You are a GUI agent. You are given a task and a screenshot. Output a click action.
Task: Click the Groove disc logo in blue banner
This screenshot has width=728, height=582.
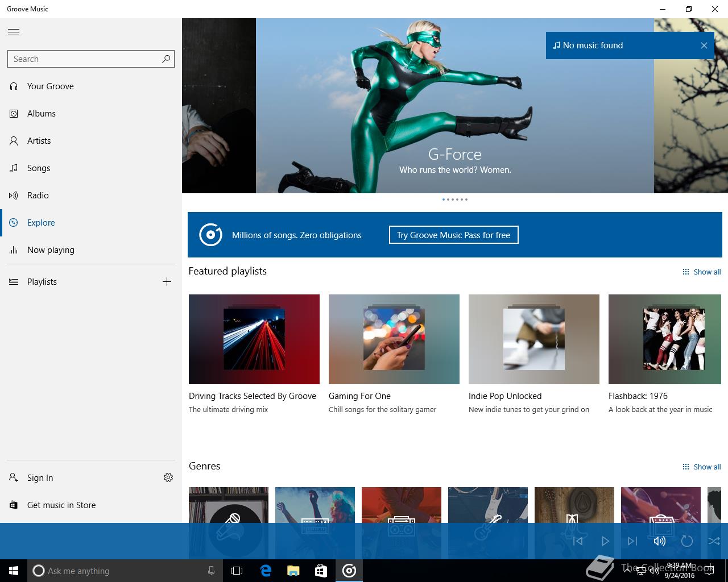210,235
